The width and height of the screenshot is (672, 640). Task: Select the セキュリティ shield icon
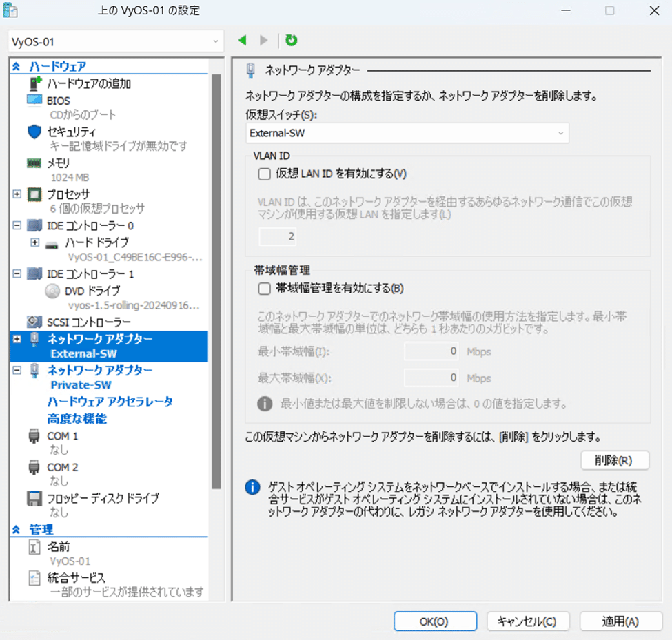(x=34, y=132)
